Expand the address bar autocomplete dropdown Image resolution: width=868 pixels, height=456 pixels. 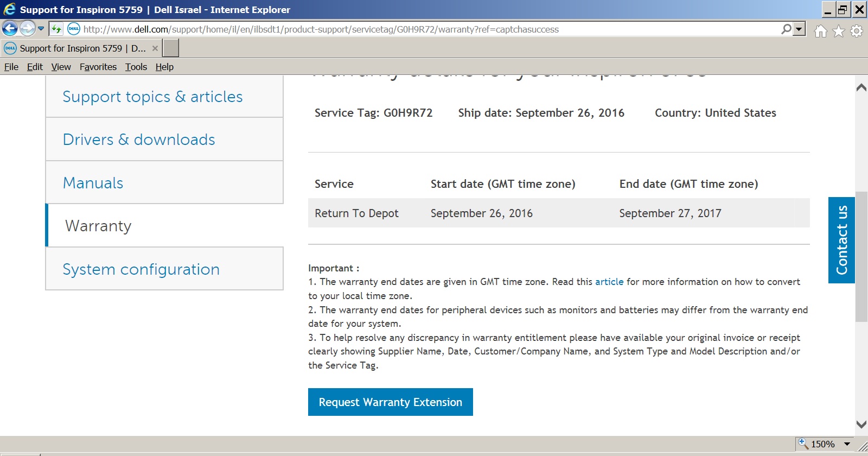pos(799,29)
